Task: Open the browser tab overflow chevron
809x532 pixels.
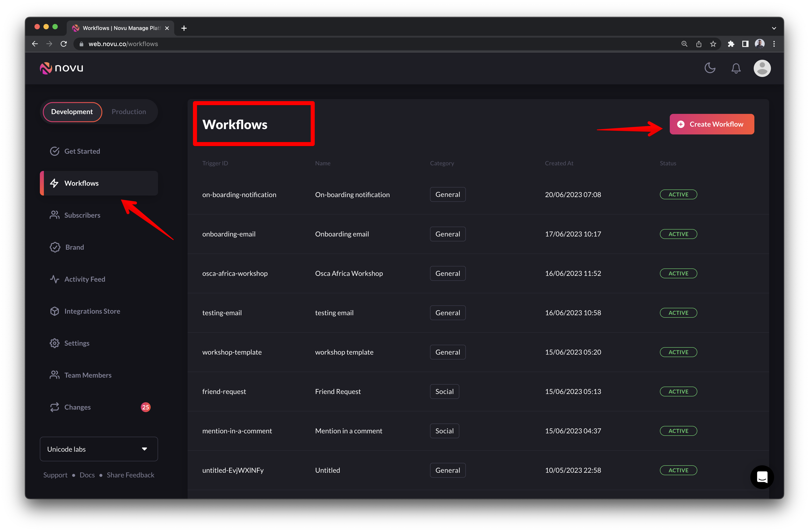Action: (x=774, y=28)
